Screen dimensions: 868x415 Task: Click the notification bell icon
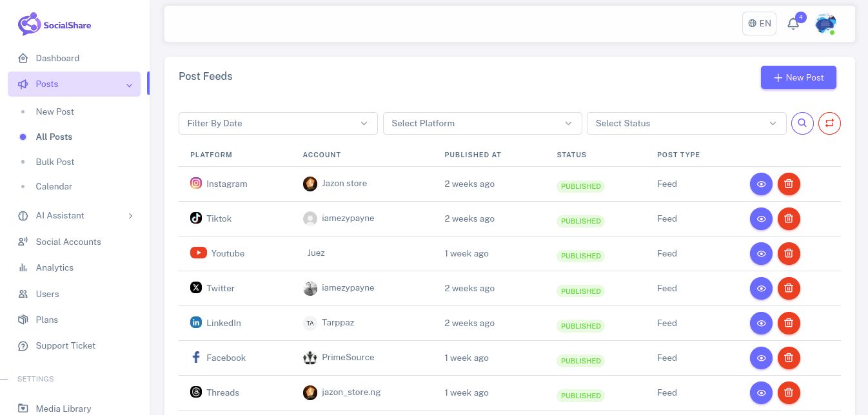click(x=793, y=24)
